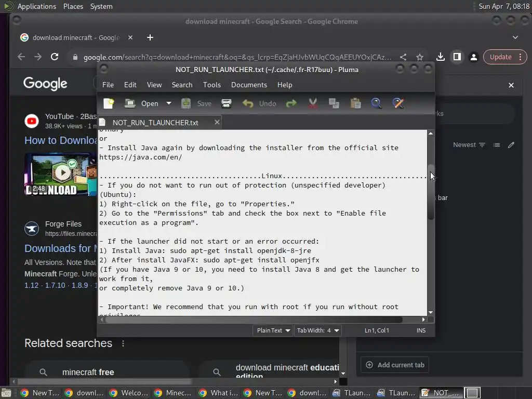Create a new document in Pluma toolbar
This screenshot has height=399, width=532.
pos(109,103)
